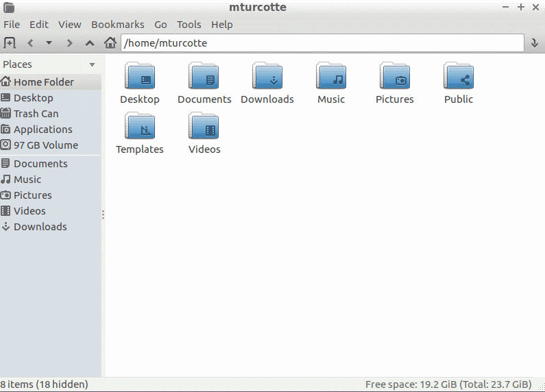Viewport: 545px width, 392px height.
Task: Open Applications in the sidebar
Action: pyautogui.click(x=51, y=130)
